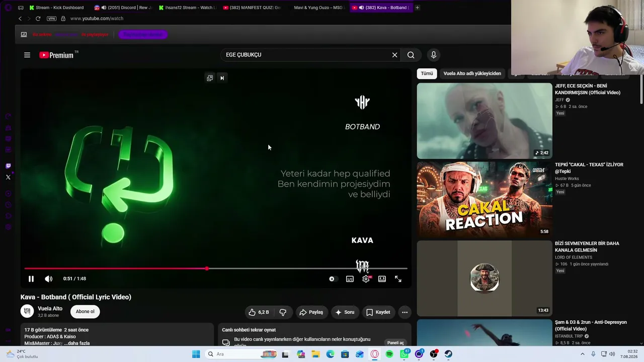The width and height of the screenshot is (644, 362).
Task: Switch to the Discord browser tab
Action: coord(123,8)
